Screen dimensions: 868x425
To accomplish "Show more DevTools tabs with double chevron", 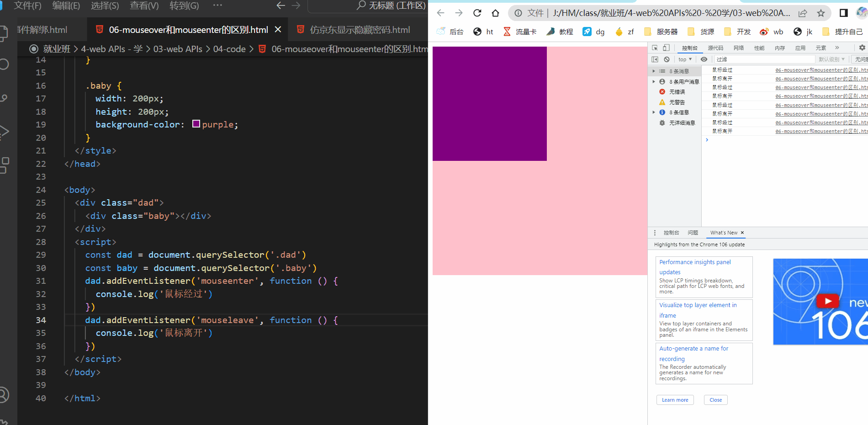I will coord(837,48).
